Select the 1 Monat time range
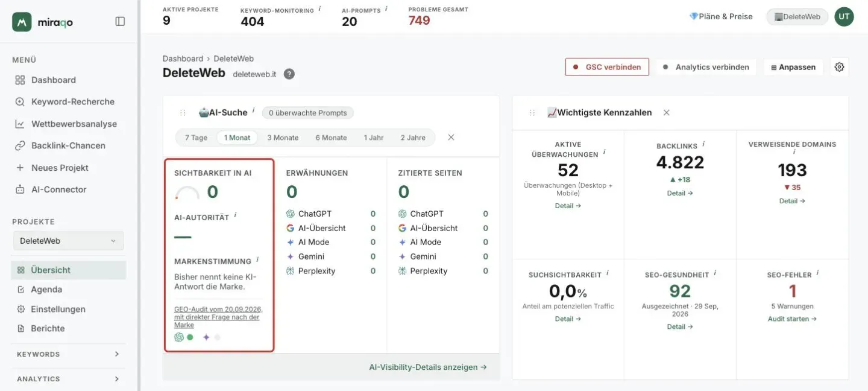The width and height of the screenshot is (868, 391). 237,138
